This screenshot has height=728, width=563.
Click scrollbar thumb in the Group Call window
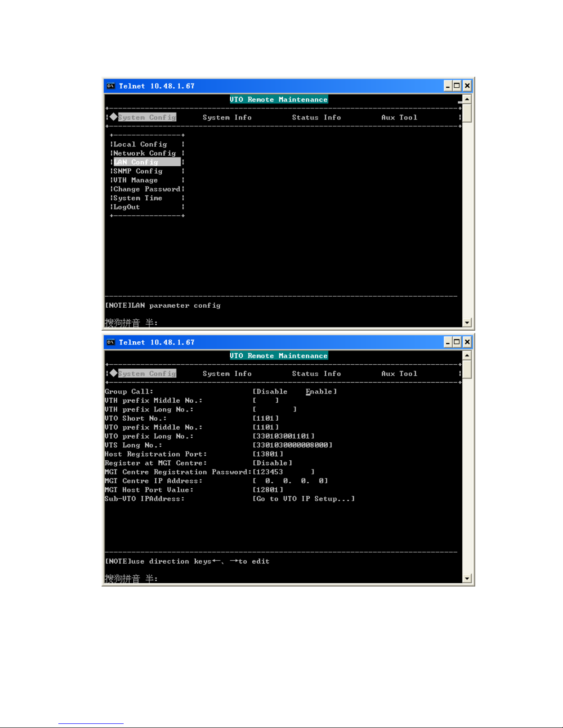pos(466,369)
